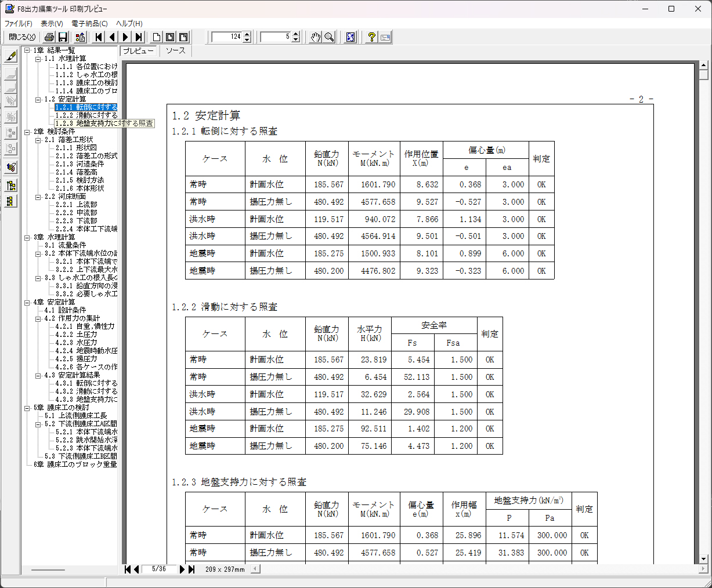The height and width of the screenshot is (588, 712).
Task: Increase the zoom value 124 with up arrow
Action: click(x=247, y=34)
